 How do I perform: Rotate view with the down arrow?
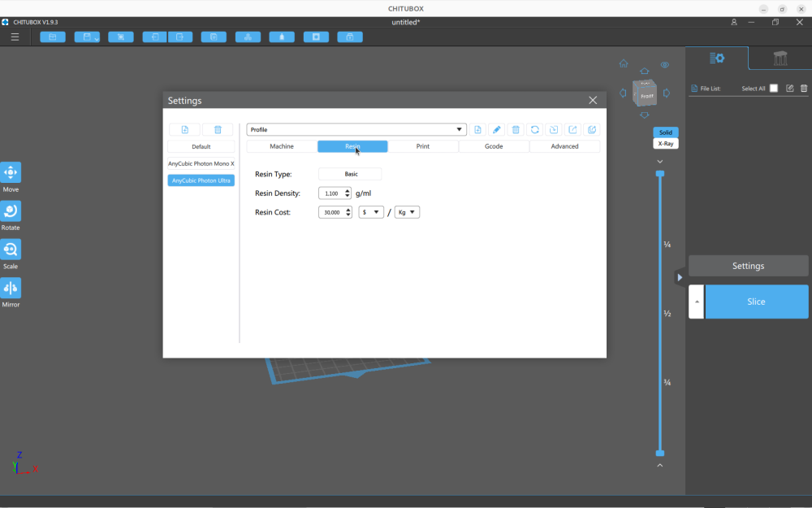point(644,115)
